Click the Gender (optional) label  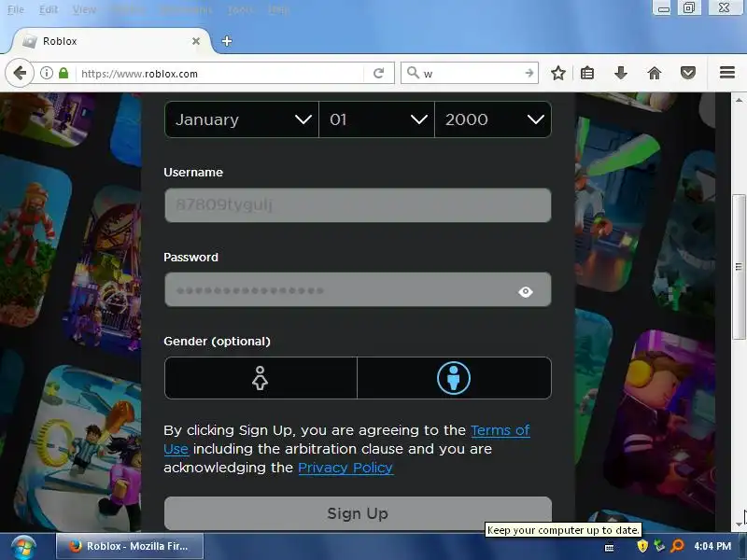[x=217, y=342]
